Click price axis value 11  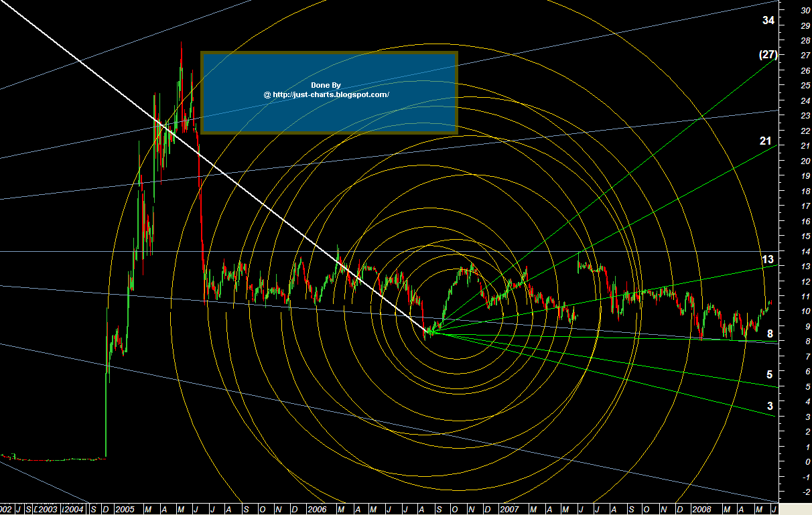click(805, 297)
